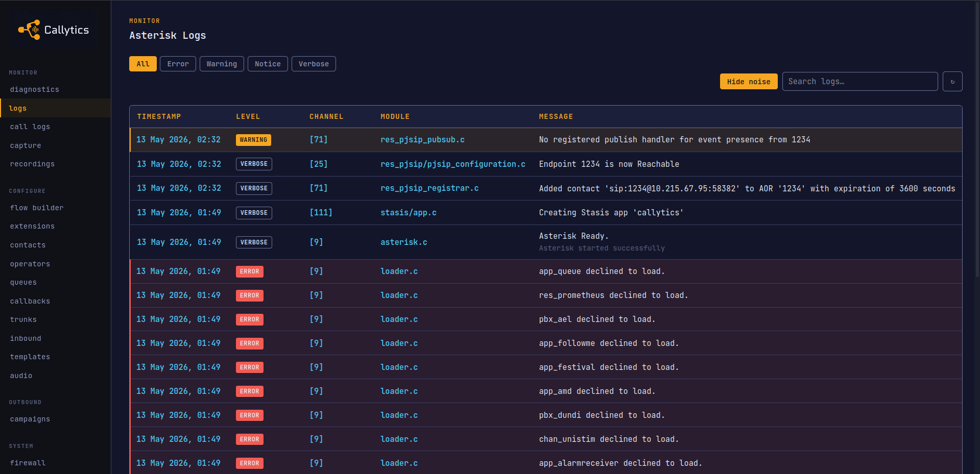Click the WARNING level badge
The height and width of the screenshot is (474, 980).
click(253, 140)
